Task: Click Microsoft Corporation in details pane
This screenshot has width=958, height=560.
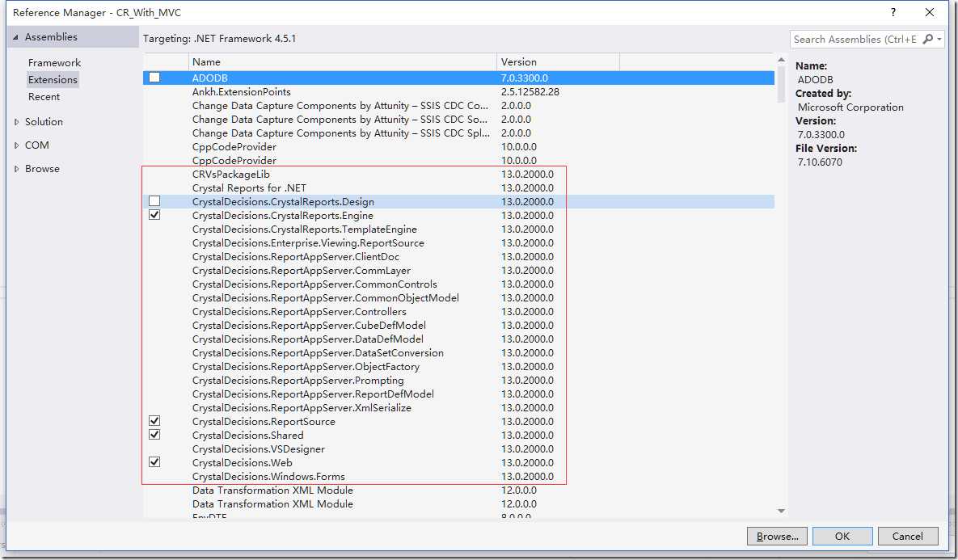Action: point(850,107)
